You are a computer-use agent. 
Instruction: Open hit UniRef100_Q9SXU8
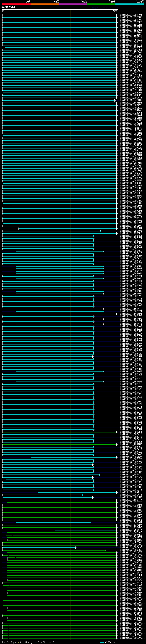(131, 231)
